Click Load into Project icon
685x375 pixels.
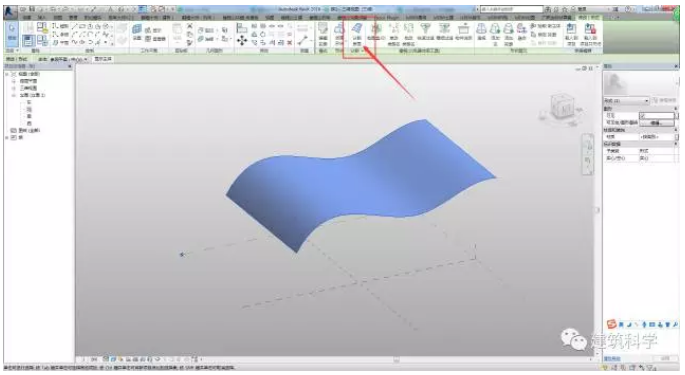(x=571, y=34)
